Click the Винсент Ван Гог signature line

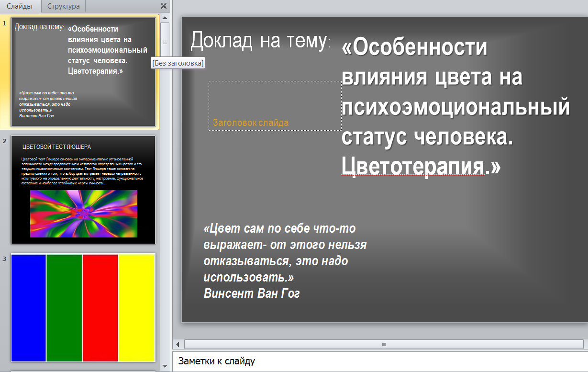tap(252, 293)
